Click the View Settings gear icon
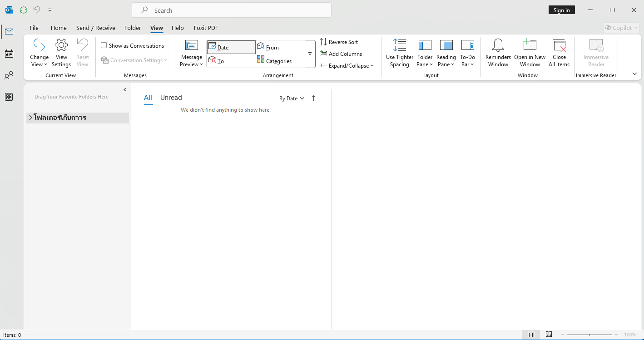This screenshot has width=644, height=340. coord(61,45)
